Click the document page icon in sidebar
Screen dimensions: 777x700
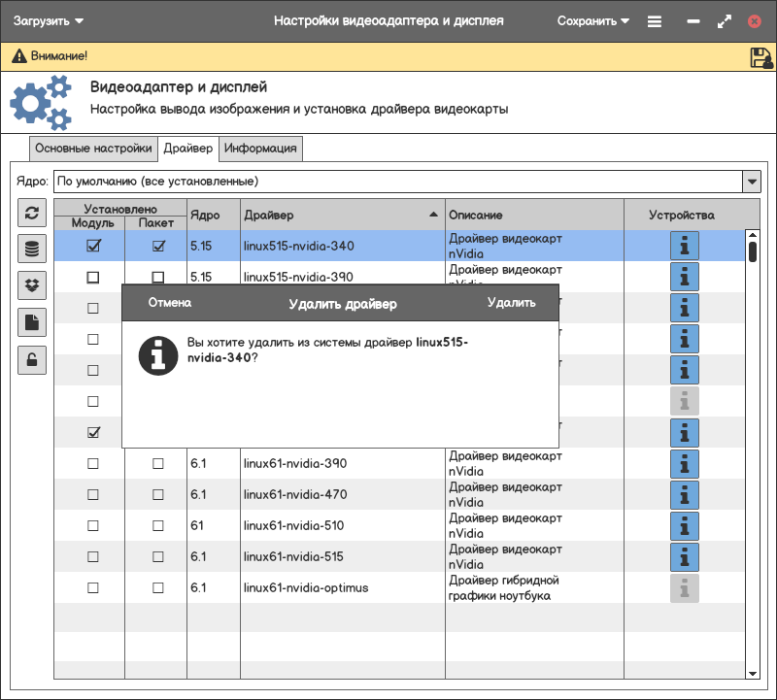click(32, 322)
